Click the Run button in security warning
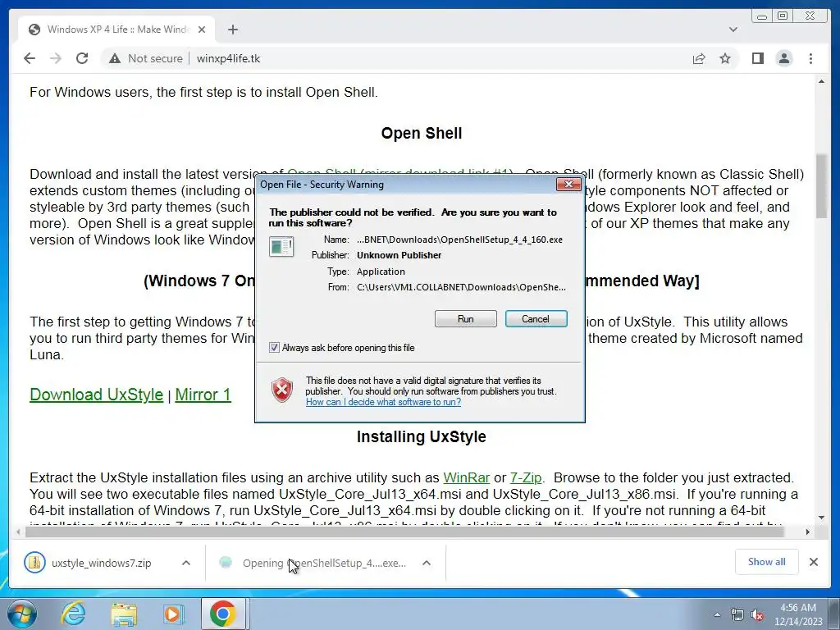The image size is (840, 630). [x=466, y=319]
